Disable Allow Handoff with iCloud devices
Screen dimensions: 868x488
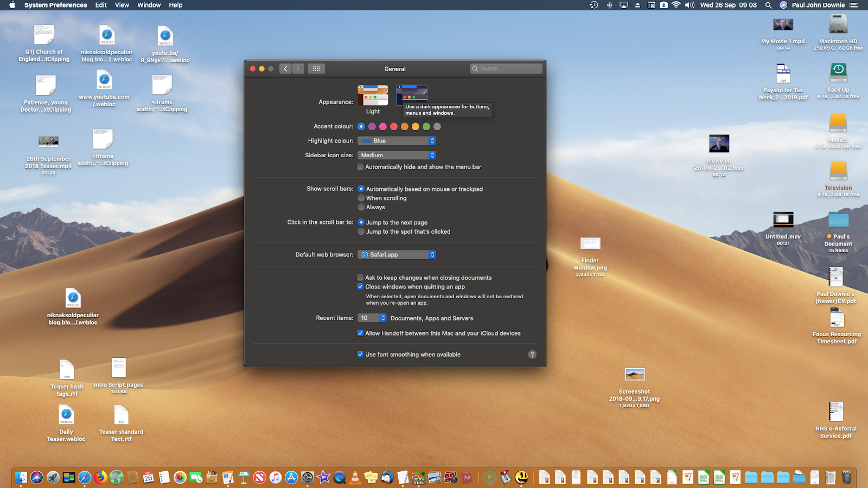[360, 333]
